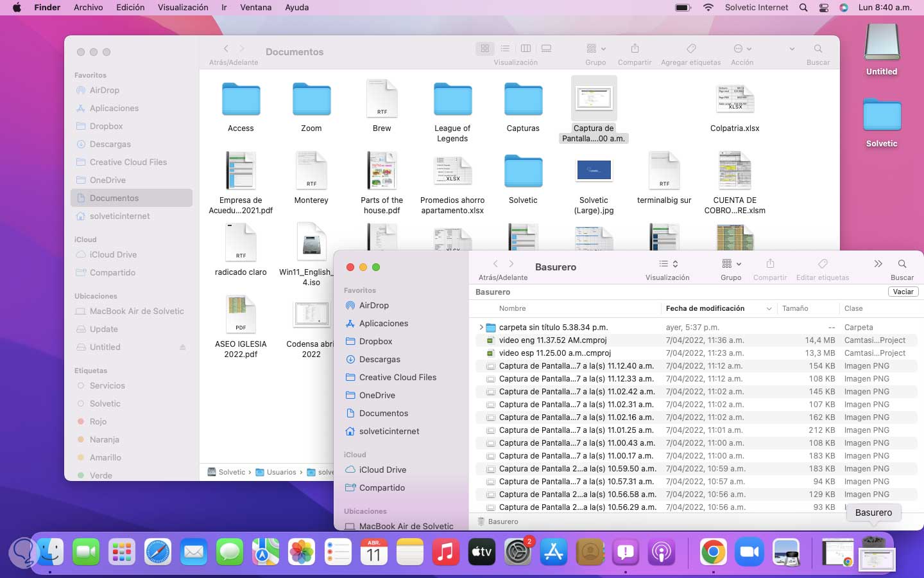Click search icon in Basurero window
Screen dimensions: 924x578
tap(902, 264)
